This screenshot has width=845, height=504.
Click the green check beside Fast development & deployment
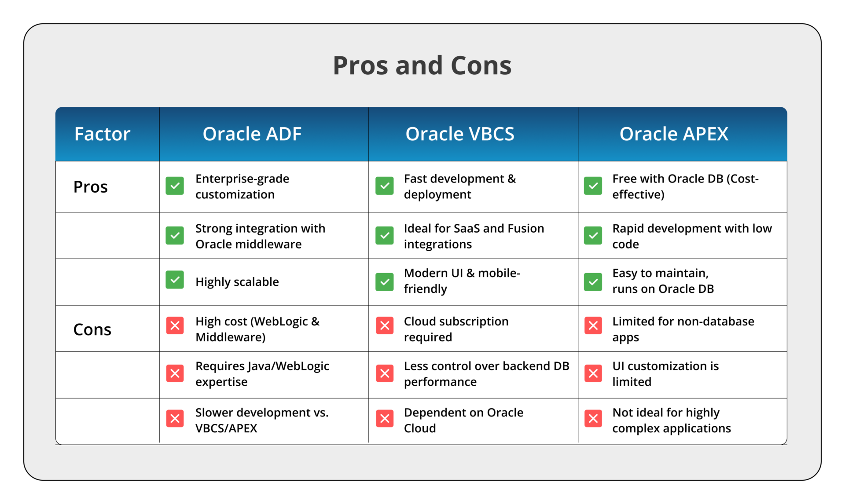click(x=385, y=186)
